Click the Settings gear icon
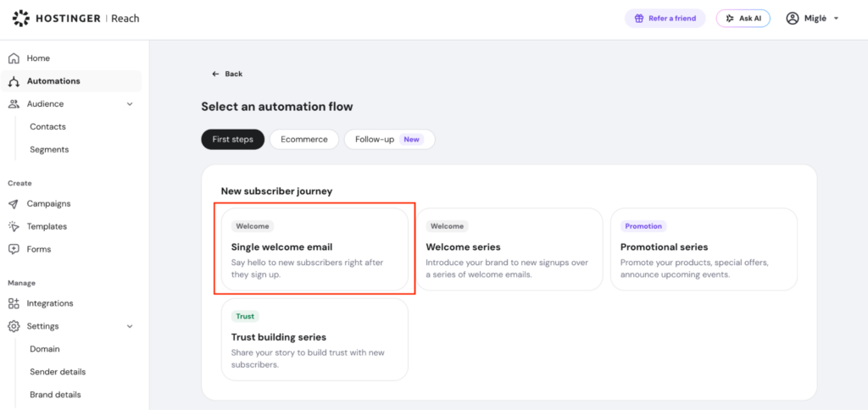 [14, 326]
